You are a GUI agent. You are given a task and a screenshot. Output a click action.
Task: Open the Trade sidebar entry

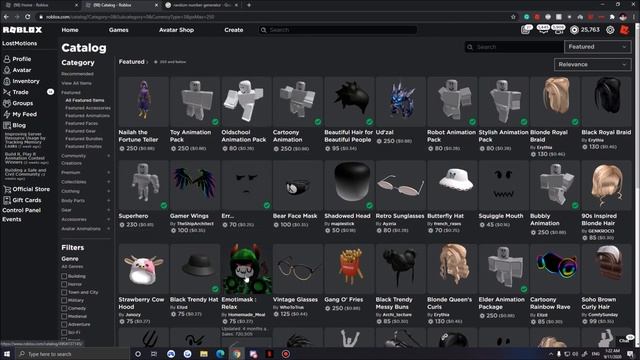tap(16, 92)
